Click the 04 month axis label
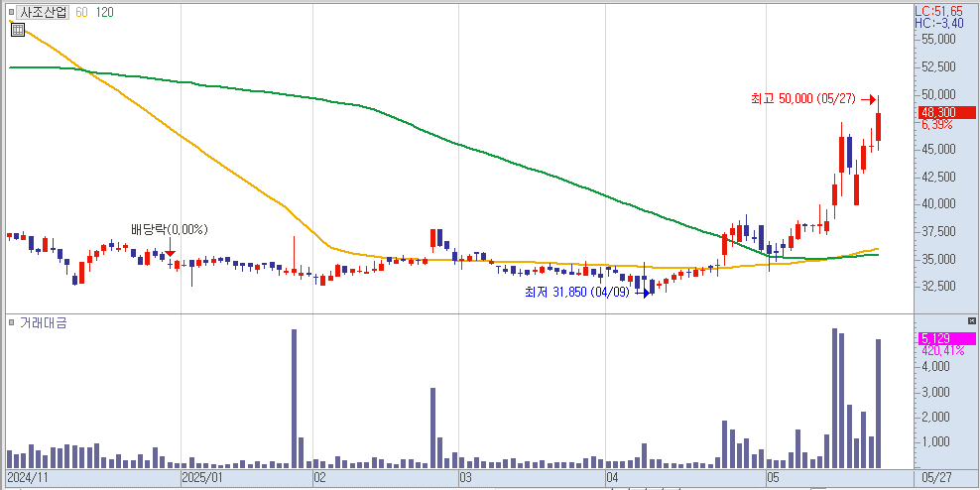The width and height of the screenshot is (980, 490). (x=613, y=477)
